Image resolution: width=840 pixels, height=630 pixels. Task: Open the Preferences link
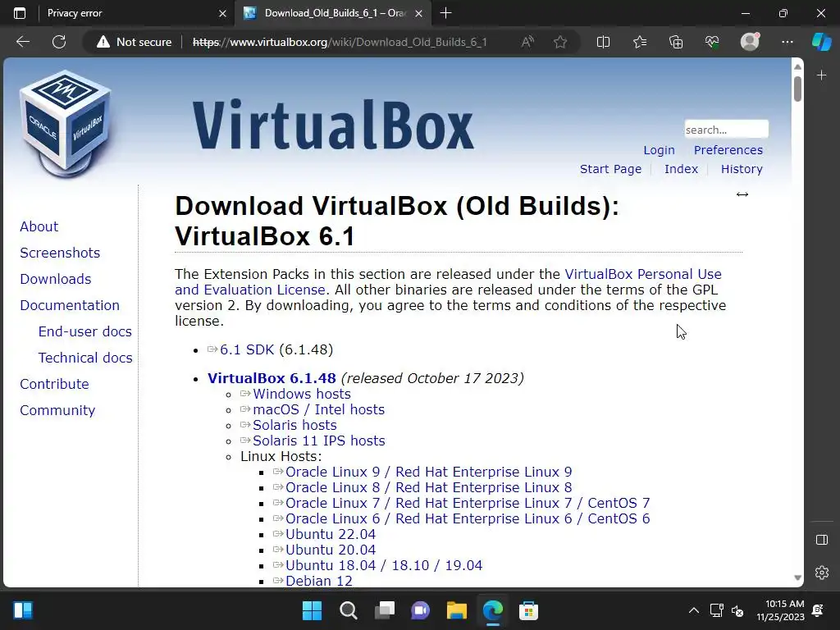[x=728, y=150]
